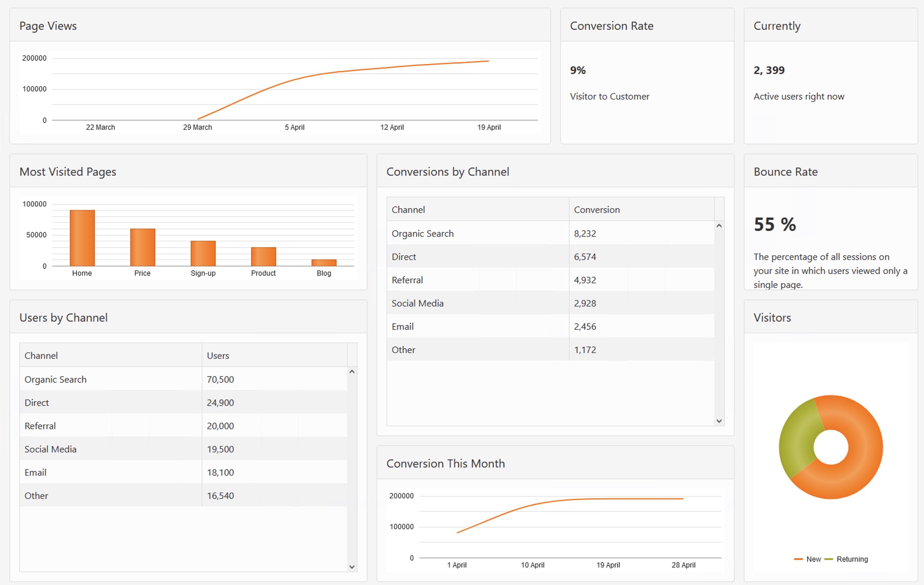Click scroll-up arrow in Users by Channel table
924x585 pixels.
(x=352, y=372)
